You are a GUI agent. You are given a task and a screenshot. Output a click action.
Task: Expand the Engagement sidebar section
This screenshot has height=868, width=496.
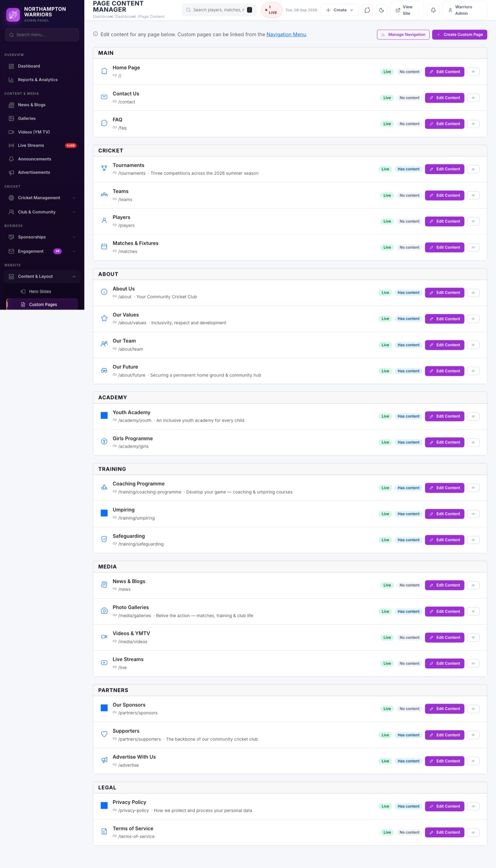(x=42, y=251)
